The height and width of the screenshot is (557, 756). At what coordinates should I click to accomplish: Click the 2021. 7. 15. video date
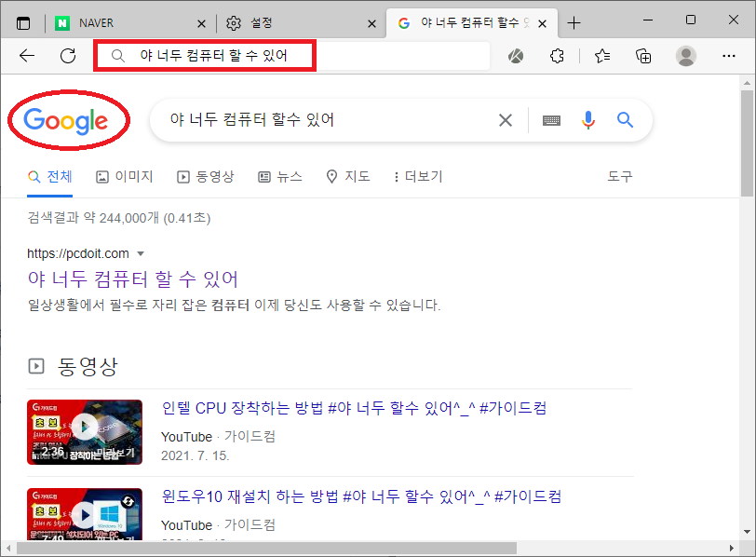click(196, 455)
